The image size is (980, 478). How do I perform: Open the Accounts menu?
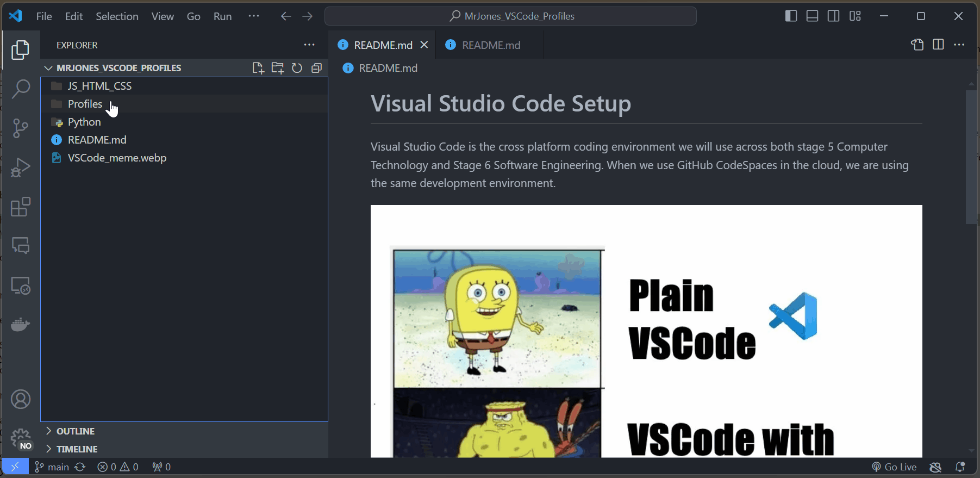pyautogui.click(x=21, y=400)
